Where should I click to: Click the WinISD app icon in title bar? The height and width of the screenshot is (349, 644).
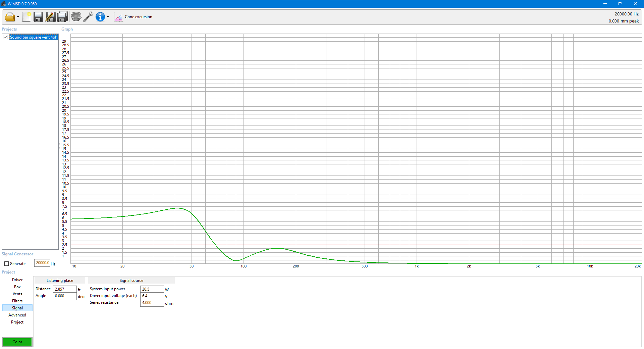coord(4,4)
